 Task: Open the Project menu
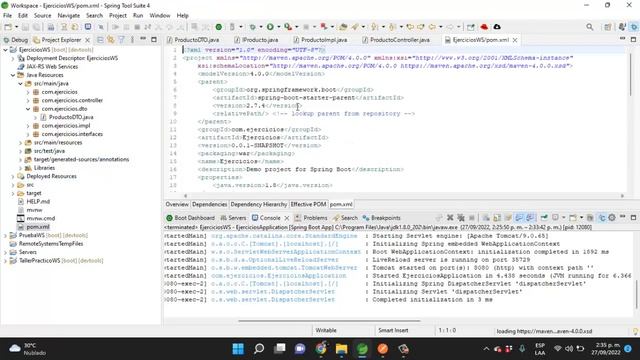click(118, 16)
